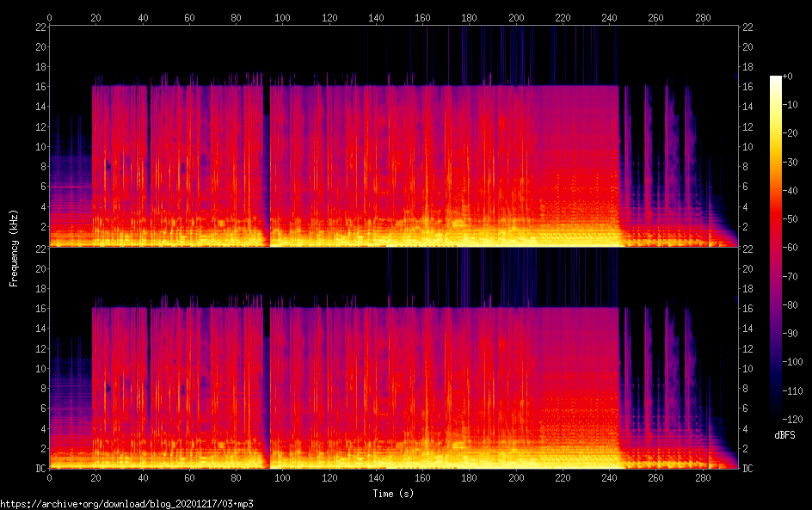
Task: Click the "-20" colorbar scale label
Action: 790,133
